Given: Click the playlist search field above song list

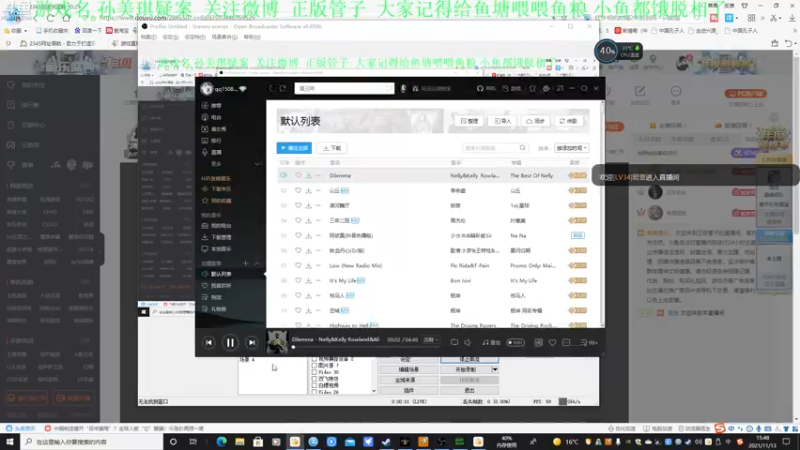Looking at the screenshot, I should click(x=494, y=148).
